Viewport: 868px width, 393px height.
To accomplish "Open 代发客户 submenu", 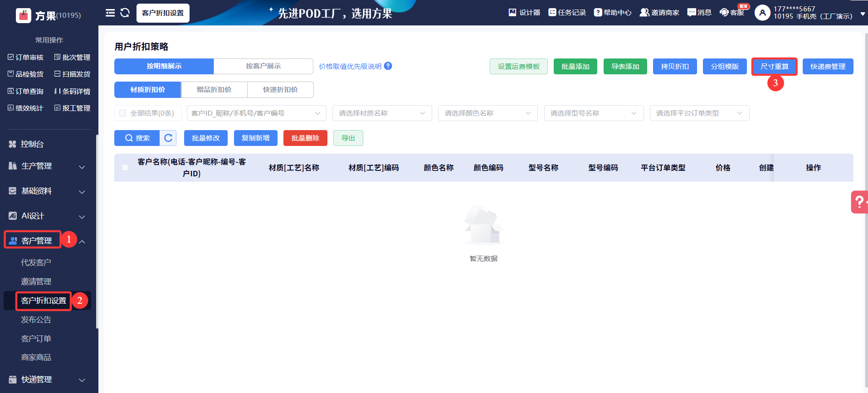I will (x=36, y=262).
